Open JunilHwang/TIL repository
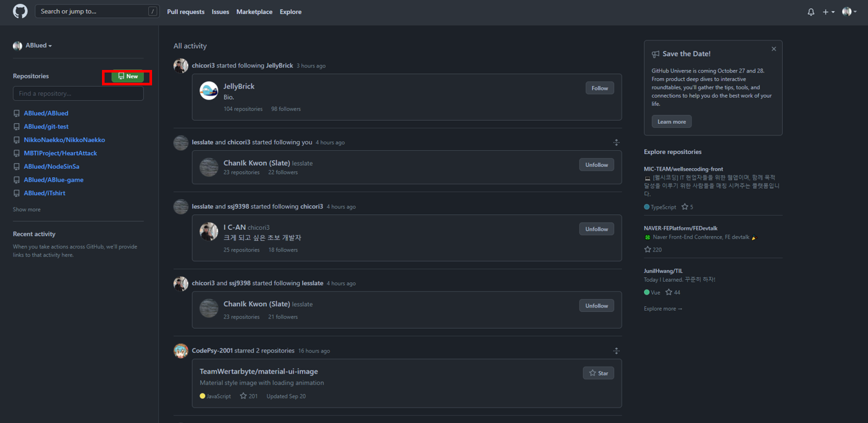Image resolution: width=868 pixels, height=423 pixels. coord(663,271)
